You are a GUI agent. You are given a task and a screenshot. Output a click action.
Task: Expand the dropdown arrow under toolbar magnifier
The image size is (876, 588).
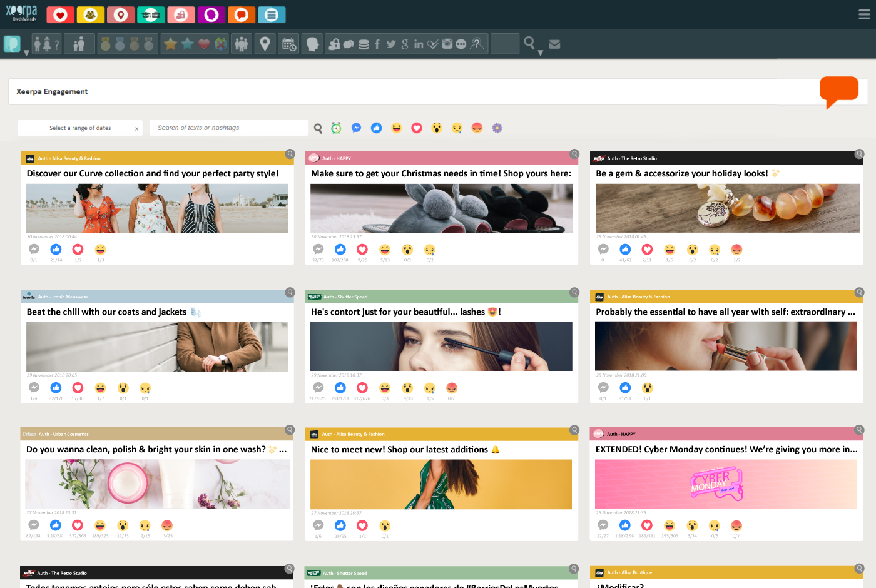(541, 53)
